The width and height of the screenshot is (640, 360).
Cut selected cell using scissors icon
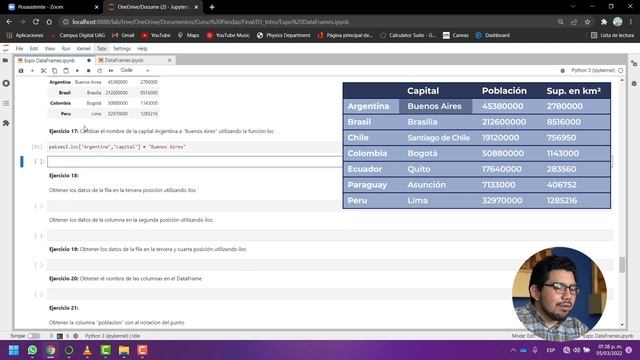[43, 71]
